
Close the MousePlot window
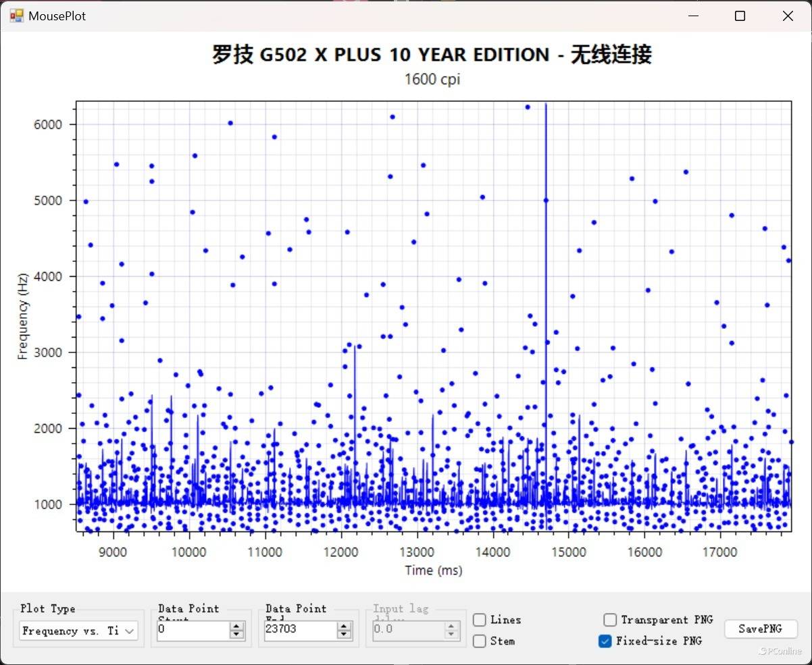[x=788, y=16]
